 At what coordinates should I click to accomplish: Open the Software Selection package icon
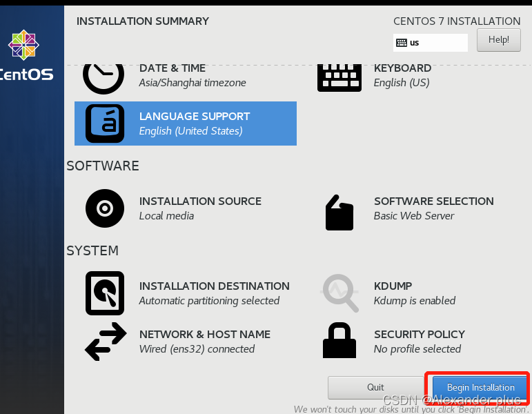point(339,213)
